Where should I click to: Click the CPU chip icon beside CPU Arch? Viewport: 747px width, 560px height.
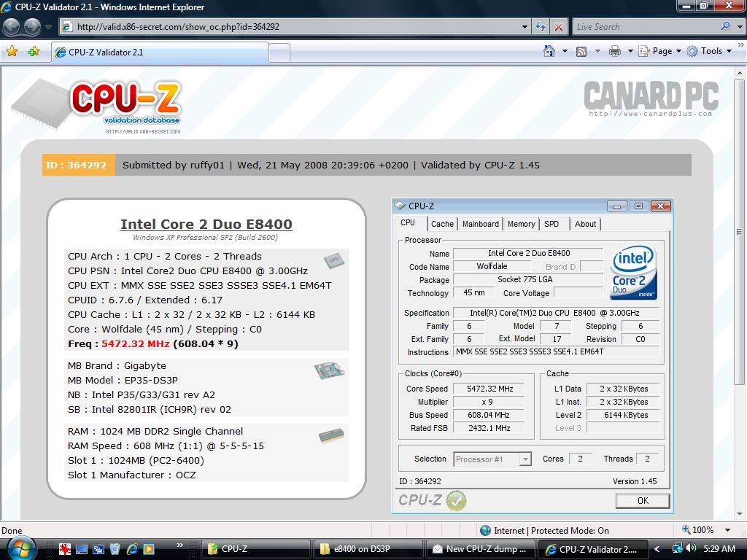334,260
